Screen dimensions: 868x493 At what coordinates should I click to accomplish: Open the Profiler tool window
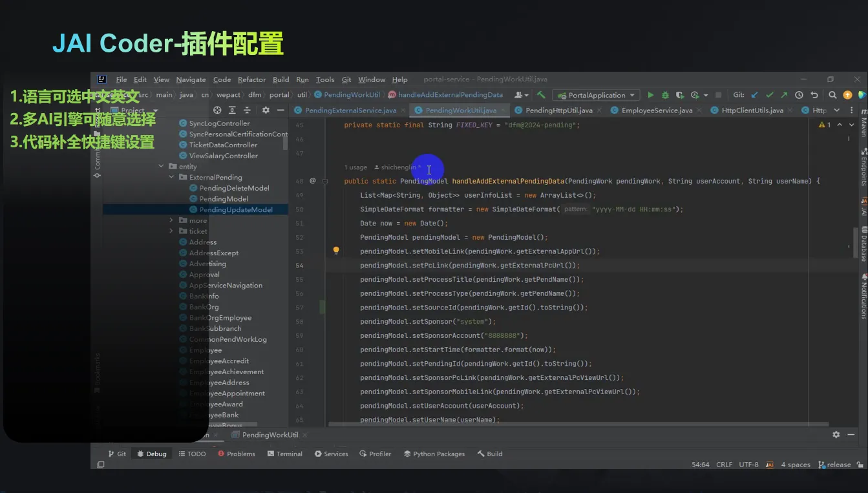[376, 454]
